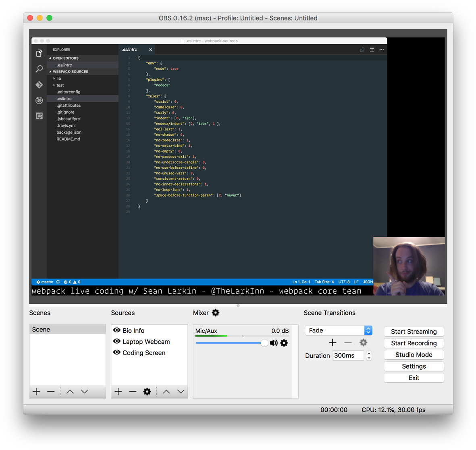Screen dimensions: 476x450
Task: Open Mic/Aux channel gear settings
Action: (x=284, y=343)
